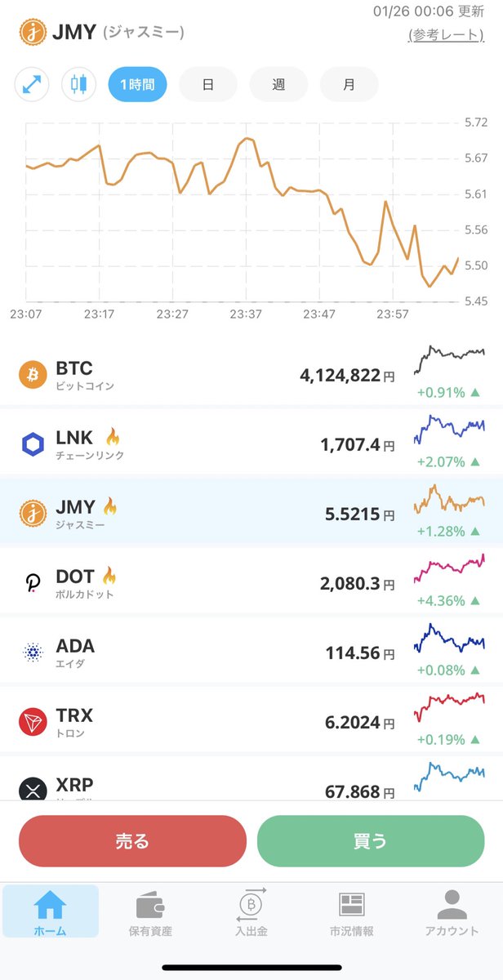Select the 日 timeframe
This screenshot has width=503, height=980.
click(208, 84)
